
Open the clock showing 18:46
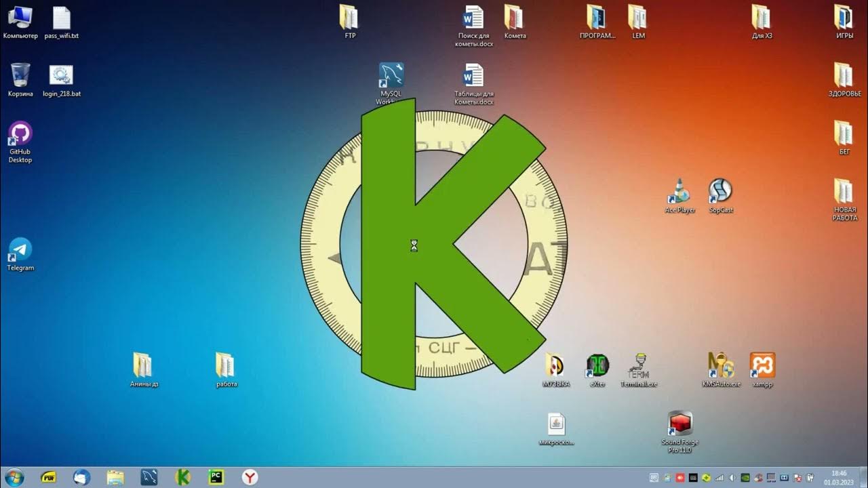click(x=840, y=477)
